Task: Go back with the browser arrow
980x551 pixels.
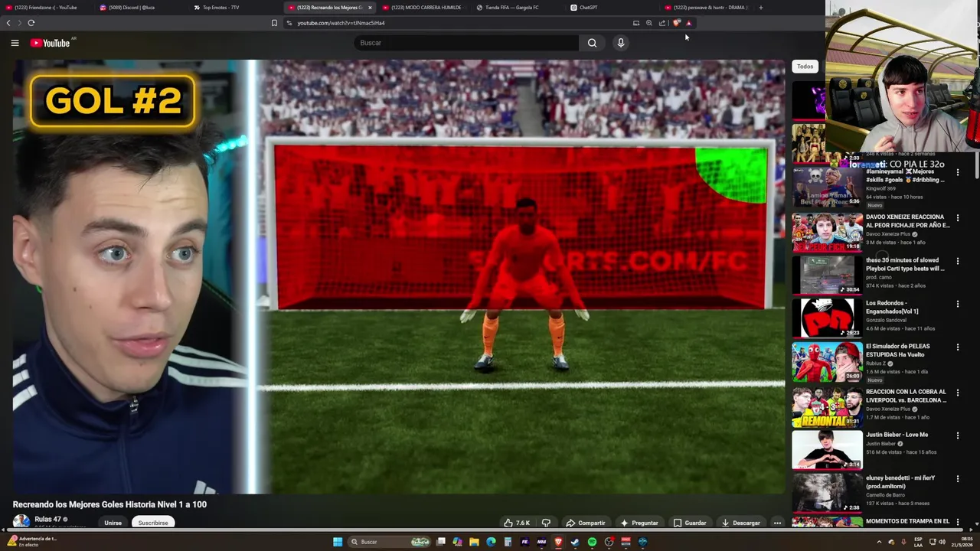Action: click(8, 23)
